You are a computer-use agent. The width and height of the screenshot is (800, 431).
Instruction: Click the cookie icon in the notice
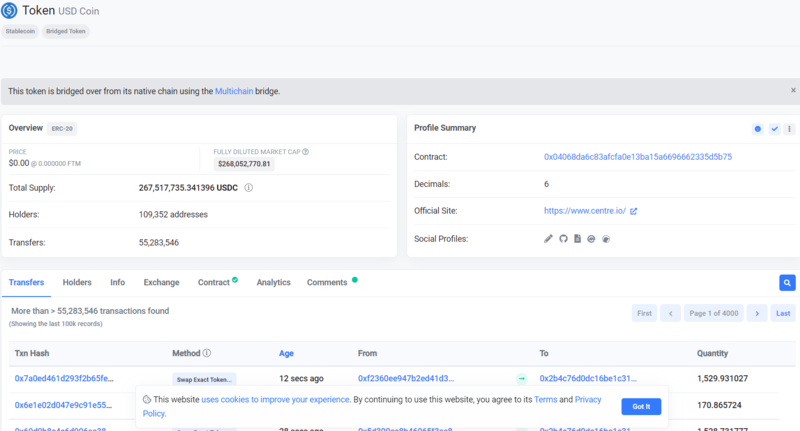(x=147, y=399)
